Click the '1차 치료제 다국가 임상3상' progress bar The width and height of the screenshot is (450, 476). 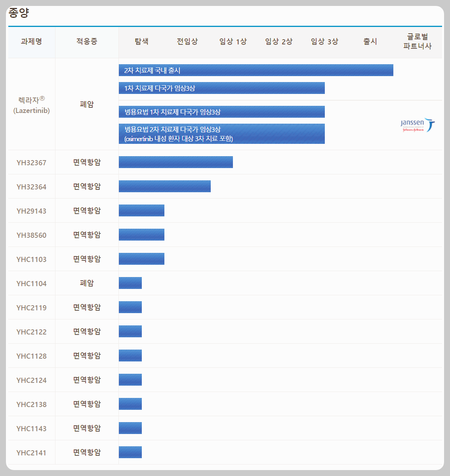tap(221, 88)
